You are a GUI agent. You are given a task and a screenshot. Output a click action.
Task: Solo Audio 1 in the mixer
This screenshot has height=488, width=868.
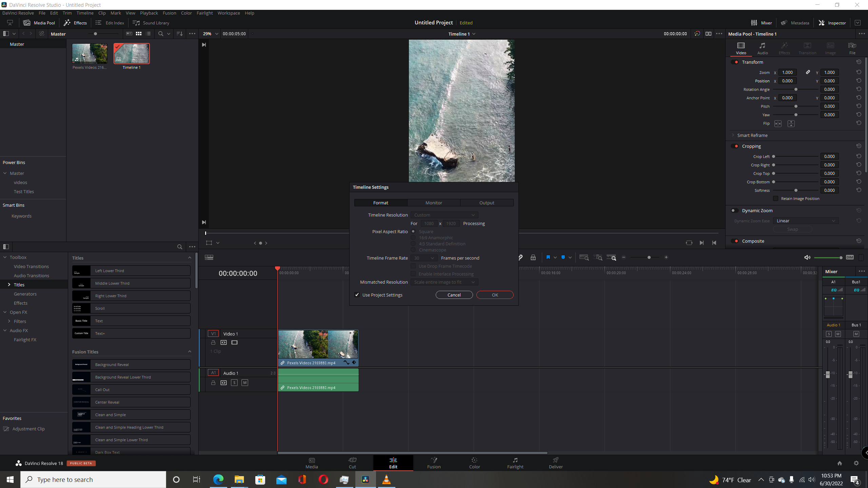click(x=829, y=334)
